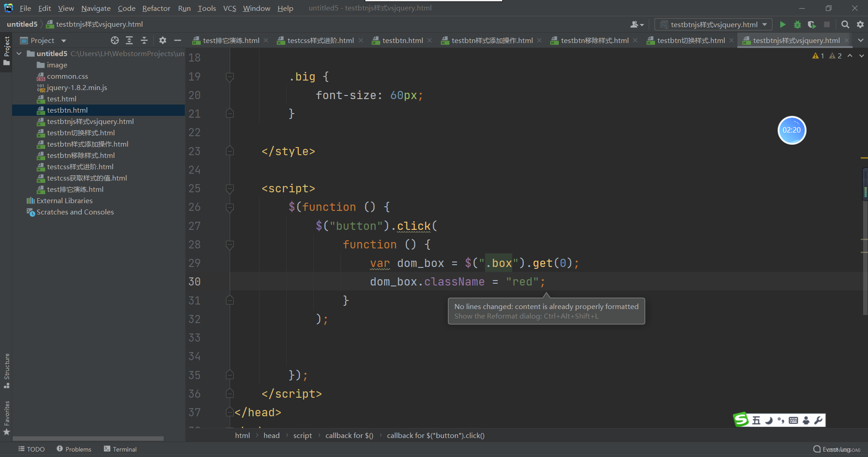Open the Code With Me user icon menu
The image size is (868, 457).
637,24
